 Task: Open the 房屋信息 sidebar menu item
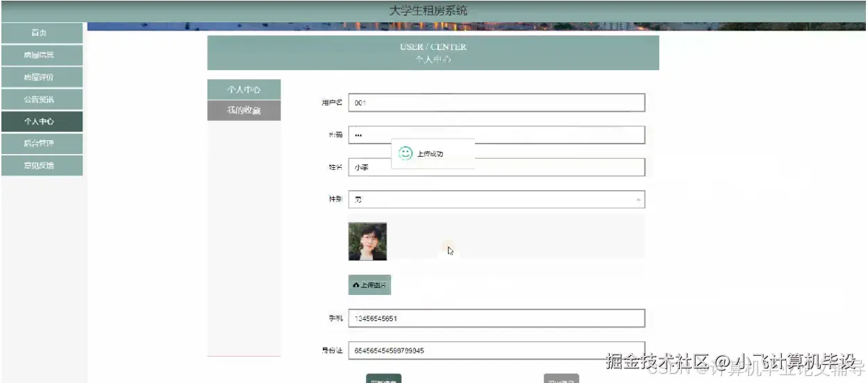[42, 55]
